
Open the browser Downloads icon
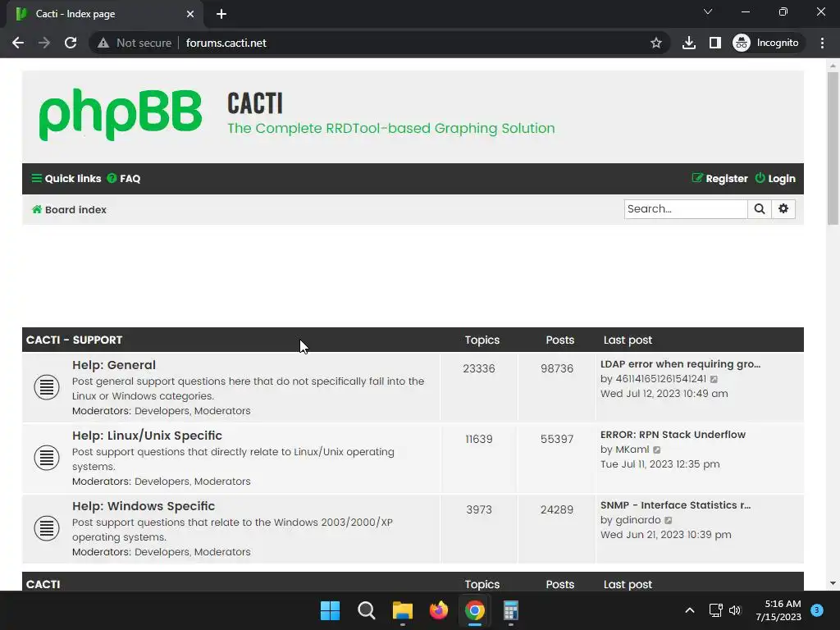click(689, 43)
